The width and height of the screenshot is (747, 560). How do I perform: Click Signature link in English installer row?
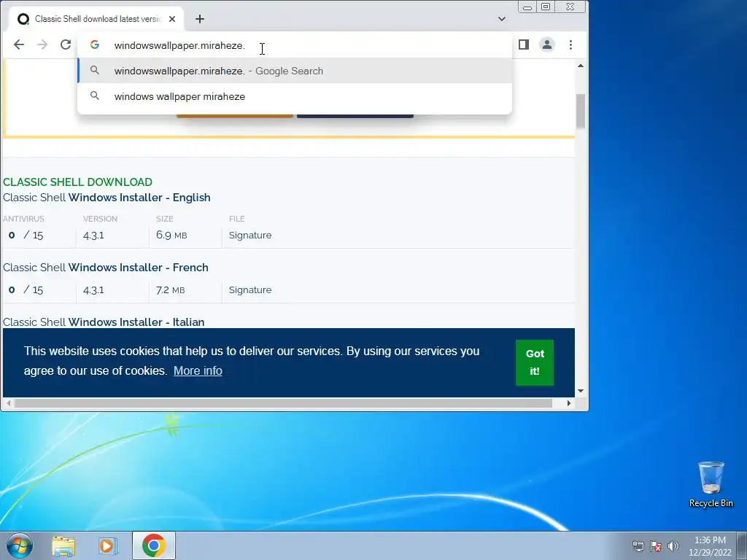pyautogui.click(x=250, y=236)
